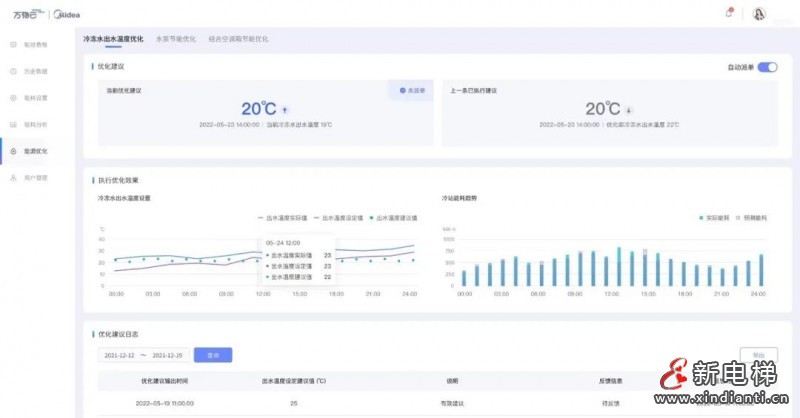Screen dimensions: 800x418
Task: Click the notification bell icon
Action: [728, 13]
